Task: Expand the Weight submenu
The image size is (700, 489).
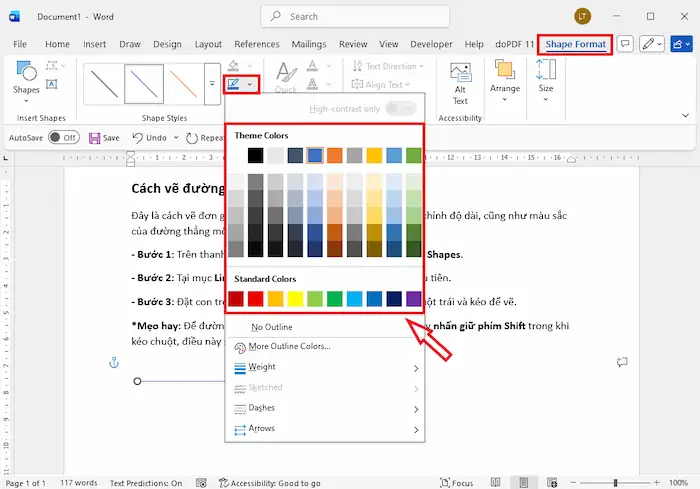Action: point(324,367)
